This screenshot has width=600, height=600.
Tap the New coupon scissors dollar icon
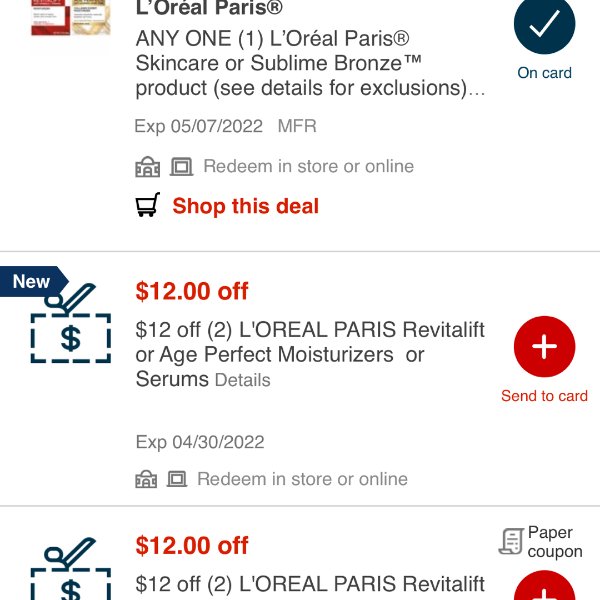(x=71, y=323)
